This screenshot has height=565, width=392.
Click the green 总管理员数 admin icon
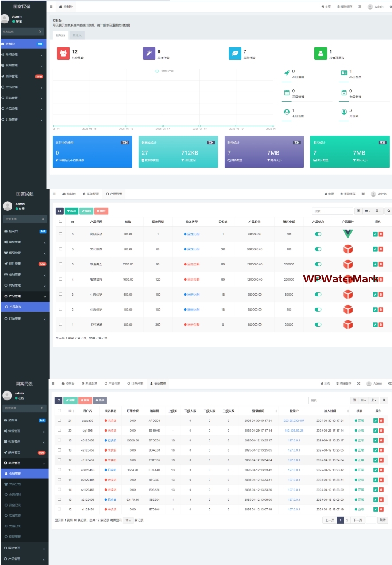[321, 53]
